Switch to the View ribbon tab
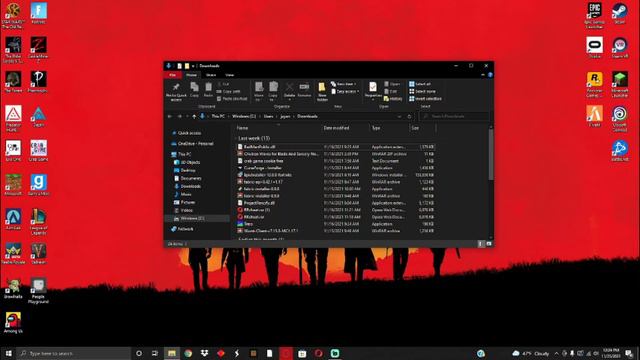The image size is (640, 360). tap(230, 75)
